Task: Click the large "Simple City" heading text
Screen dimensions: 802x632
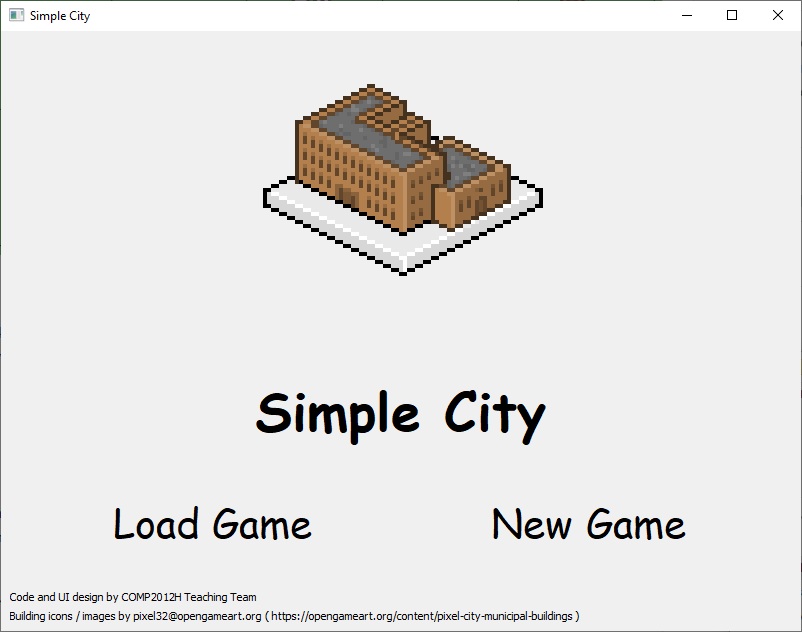Action: [x=401, y=413]
